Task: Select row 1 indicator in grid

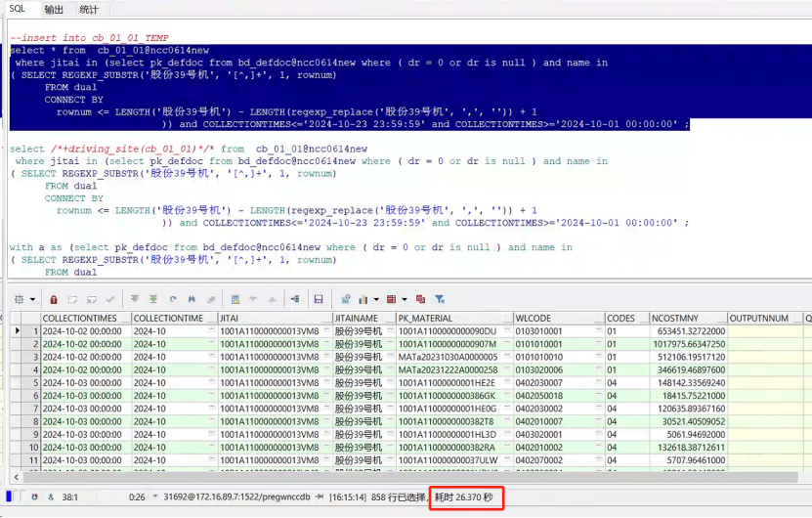Action: (16, 331)
